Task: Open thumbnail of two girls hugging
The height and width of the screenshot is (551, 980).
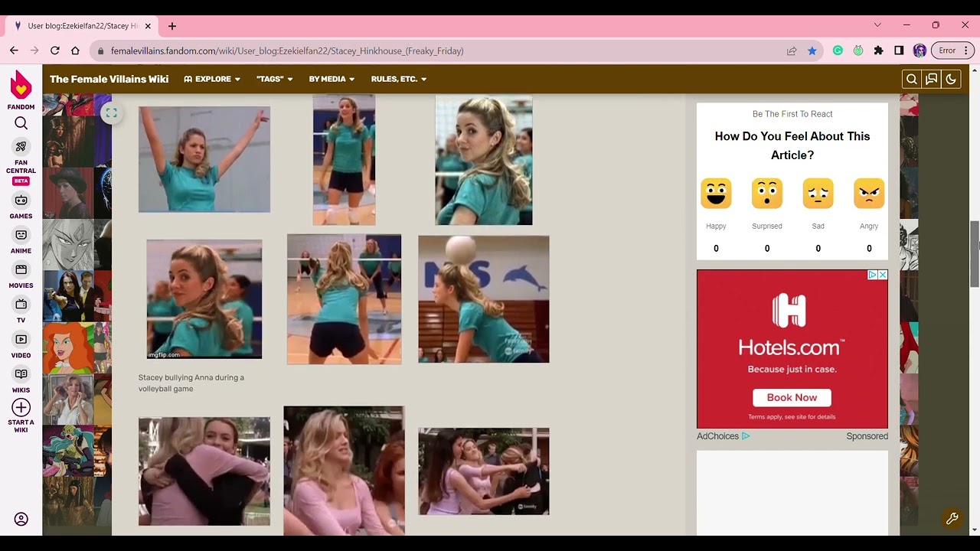Action: pyautogui.click(x=204, y=471)
